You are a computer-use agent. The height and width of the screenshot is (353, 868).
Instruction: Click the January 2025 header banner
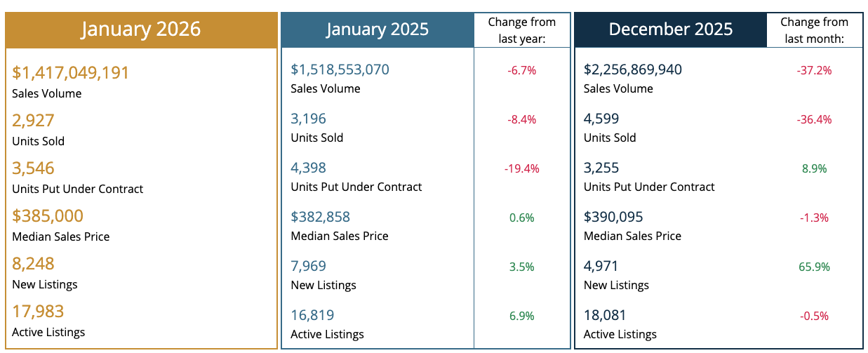[x=378, y=29]
